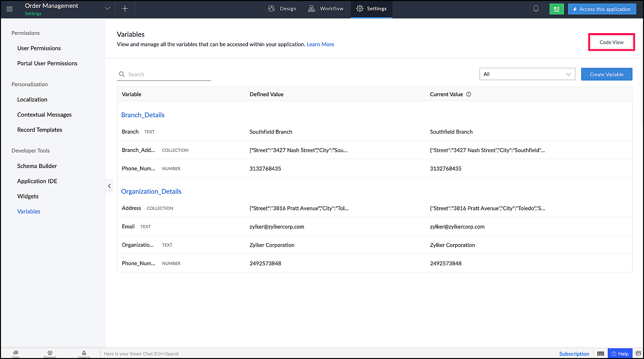Open the Learn More link
Image resolution: width=644 pixels, height=359 pixels.
coord(320,44)
